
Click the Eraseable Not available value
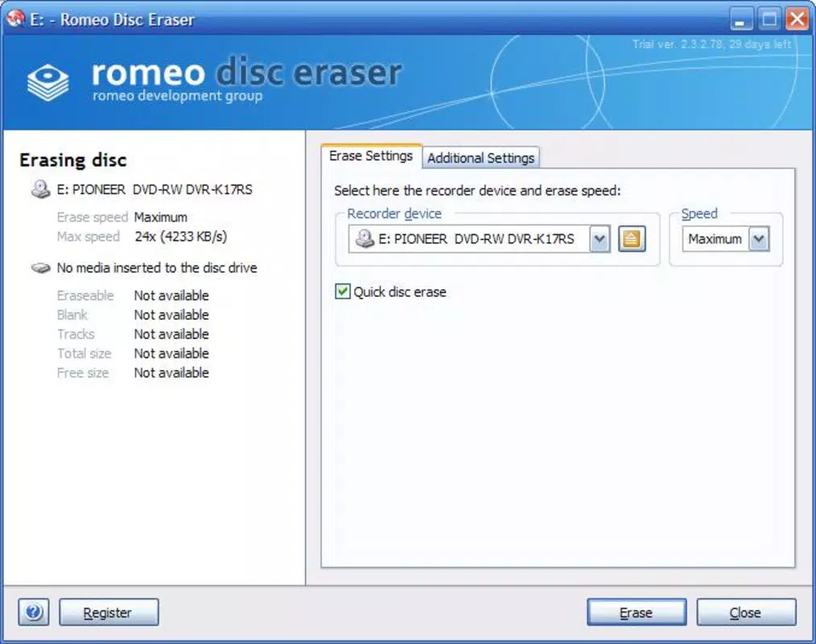[x=171, y=295]
